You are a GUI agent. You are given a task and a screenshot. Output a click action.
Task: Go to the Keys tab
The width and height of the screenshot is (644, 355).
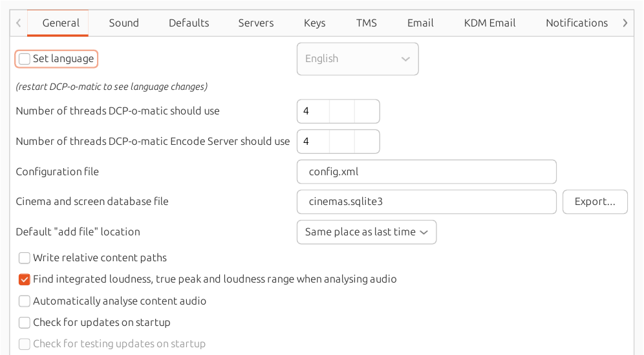click(x=315, y=23)
